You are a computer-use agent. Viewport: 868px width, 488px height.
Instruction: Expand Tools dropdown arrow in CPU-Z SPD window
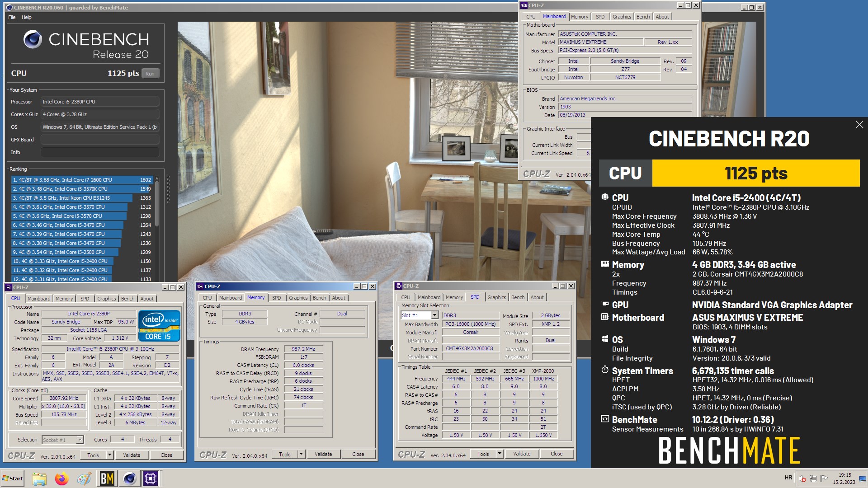[x=500, y=454]
